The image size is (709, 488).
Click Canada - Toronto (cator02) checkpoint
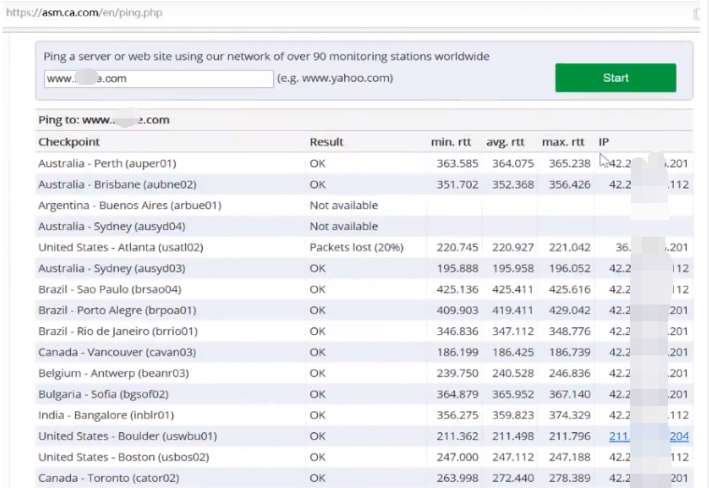(109, 478)
